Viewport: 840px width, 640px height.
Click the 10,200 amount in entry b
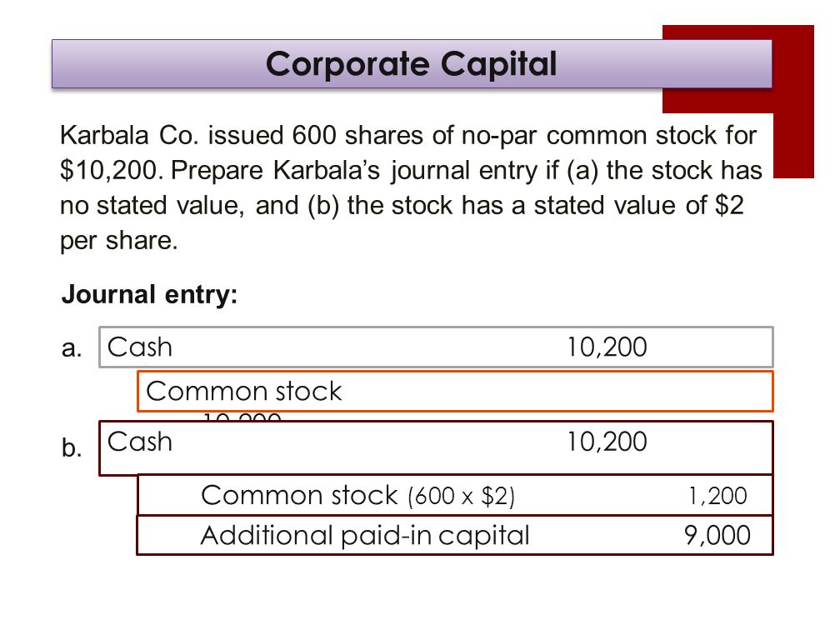click(x=607, y=442)
